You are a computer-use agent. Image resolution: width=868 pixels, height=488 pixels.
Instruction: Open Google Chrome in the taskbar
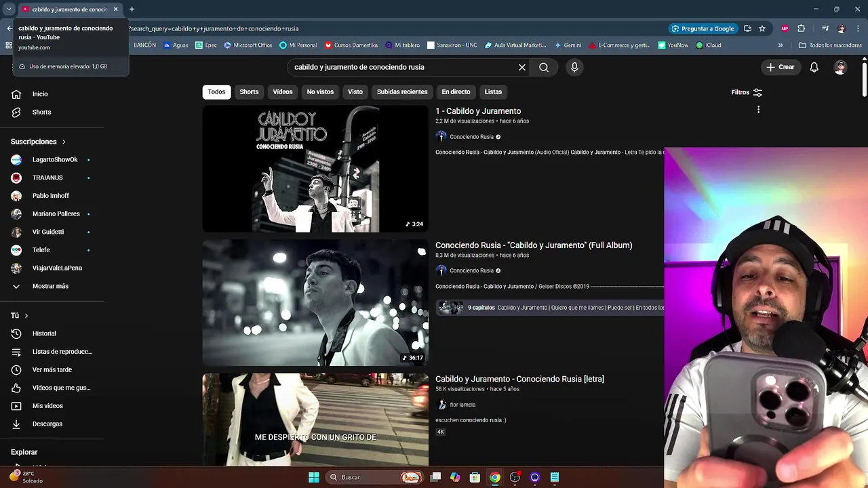click(495, 477)
